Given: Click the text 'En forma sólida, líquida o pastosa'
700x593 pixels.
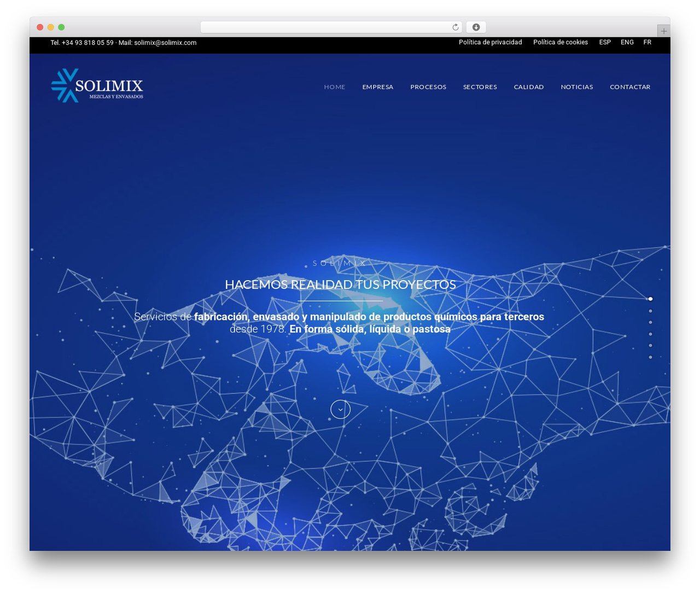Looking at the screenshot, I should point(370,329).
